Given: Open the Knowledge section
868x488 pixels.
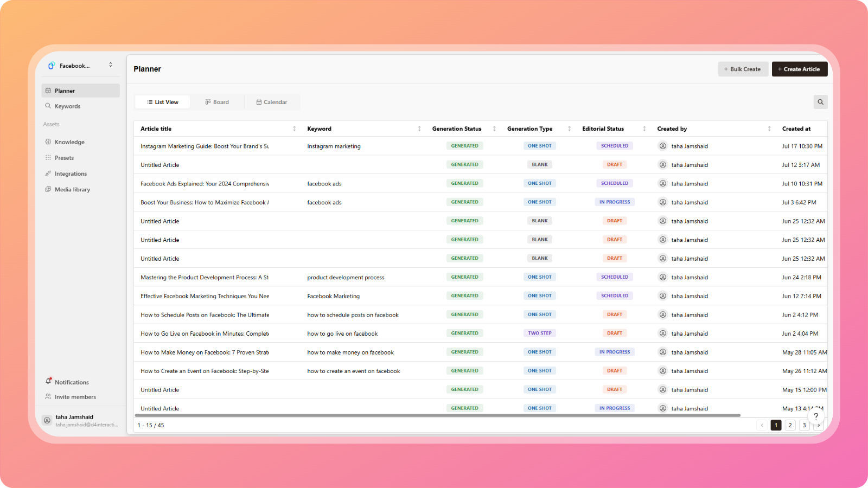Looking at the screenshot, I should (x=80, y=142).
